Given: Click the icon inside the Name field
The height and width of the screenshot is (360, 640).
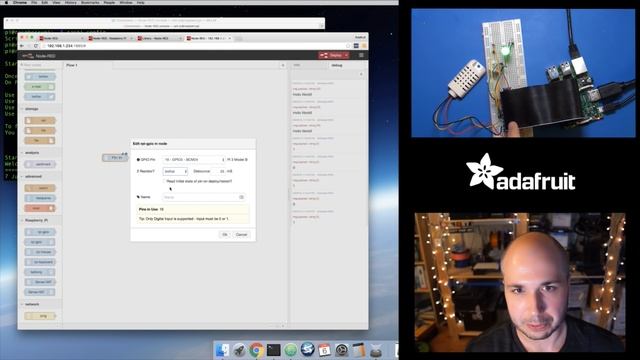Looking at the screenshot, I should (x=241, y=197).
